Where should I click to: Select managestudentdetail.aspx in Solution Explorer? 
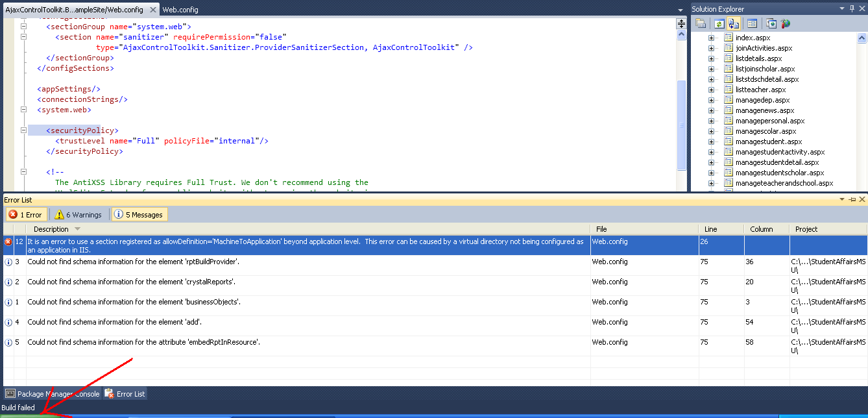tap(777, 162)
